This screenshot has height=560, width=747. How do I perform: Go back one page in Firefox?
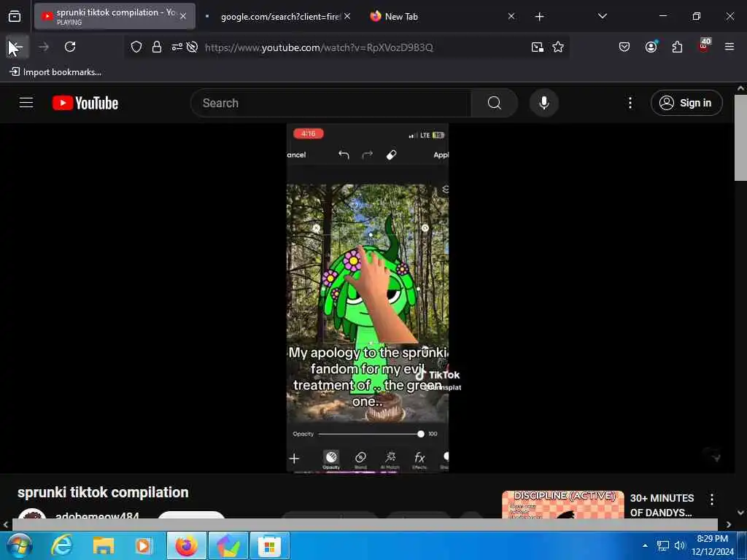tap(18, 47)
